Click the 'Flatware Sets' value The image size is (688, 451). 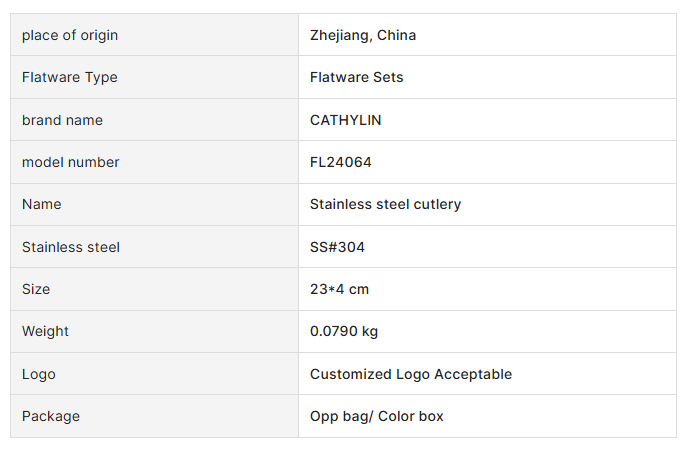(357, 77)
